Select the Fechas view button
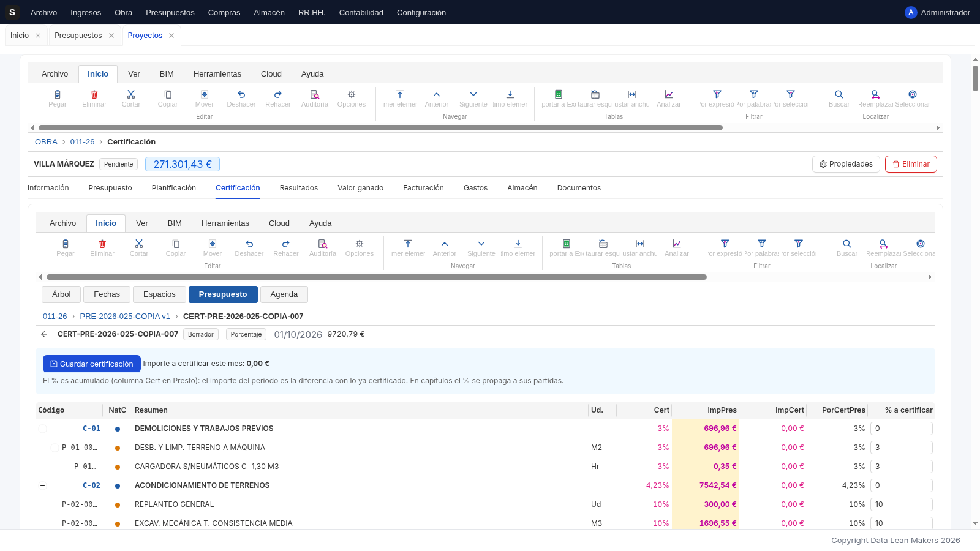The width and height of the screenshot is (980, 551). pos(107,294)
